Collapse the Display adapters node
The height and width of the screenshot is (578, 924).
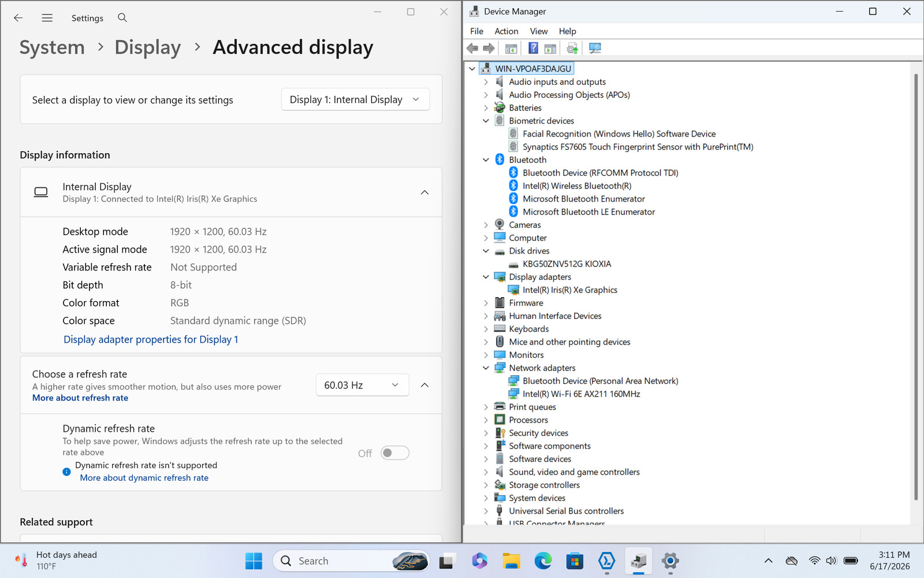[x=486, y=277]
